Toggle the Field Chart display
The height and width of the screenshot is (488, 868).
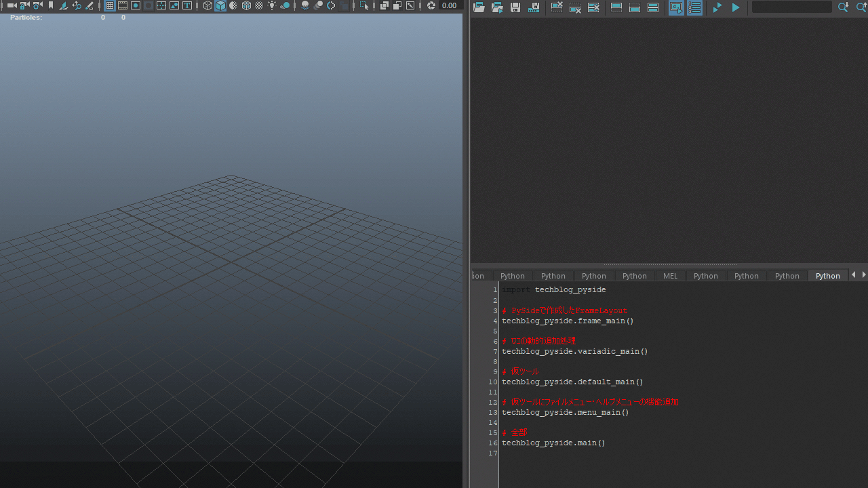(x=161, y=5)
